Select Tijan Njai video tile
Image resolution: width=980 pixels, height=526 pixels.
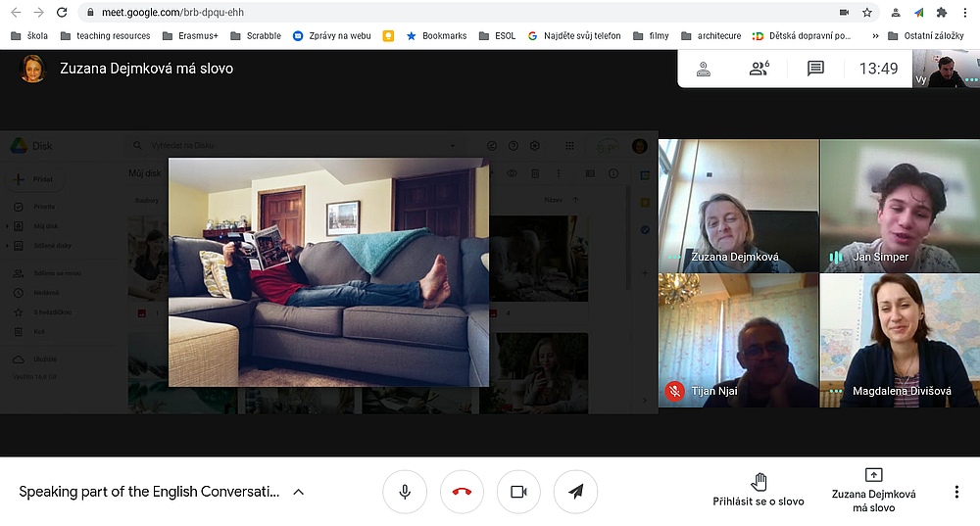(739, 341)
